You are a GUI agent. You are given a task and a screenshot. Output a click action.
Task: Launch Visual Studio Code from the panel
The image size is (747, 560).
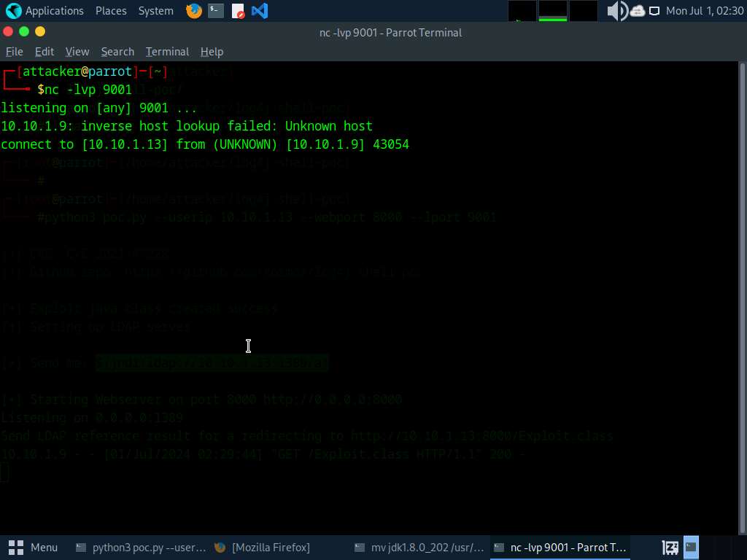pos(259,11)
